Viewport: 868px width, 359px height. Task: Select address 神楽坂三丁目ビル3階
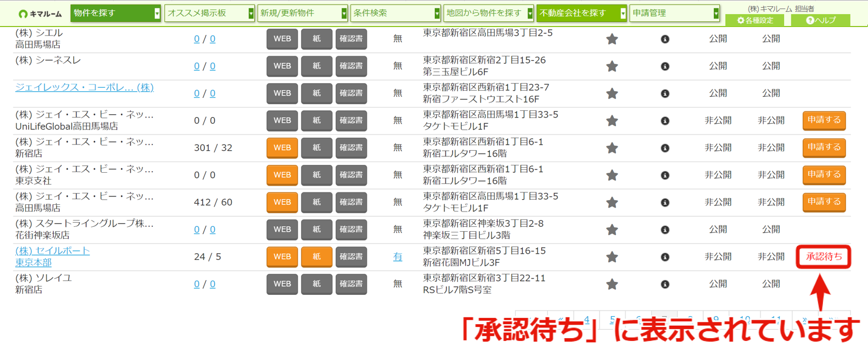pyautogui.click(x=466, y=235)
